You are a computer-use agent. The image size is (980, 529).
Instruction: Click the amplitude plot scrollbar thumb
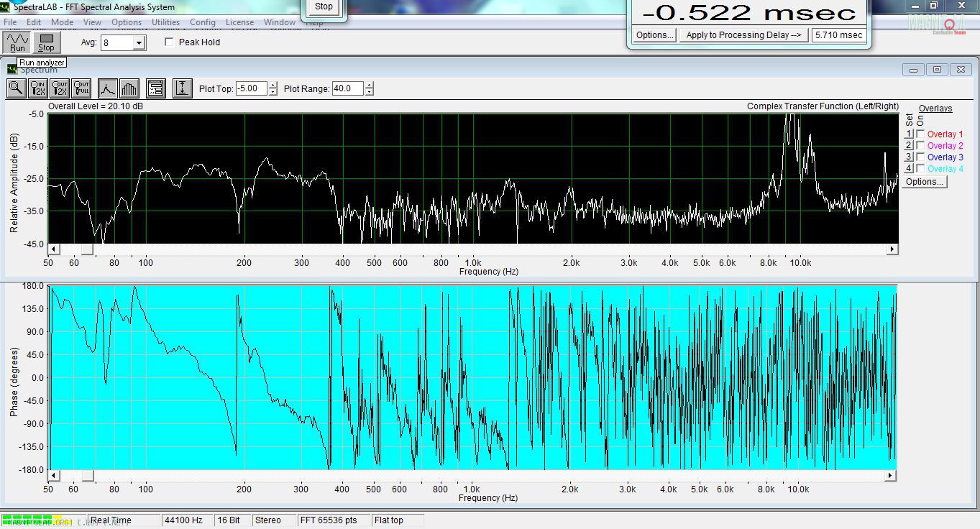click(x=87, y=249)
